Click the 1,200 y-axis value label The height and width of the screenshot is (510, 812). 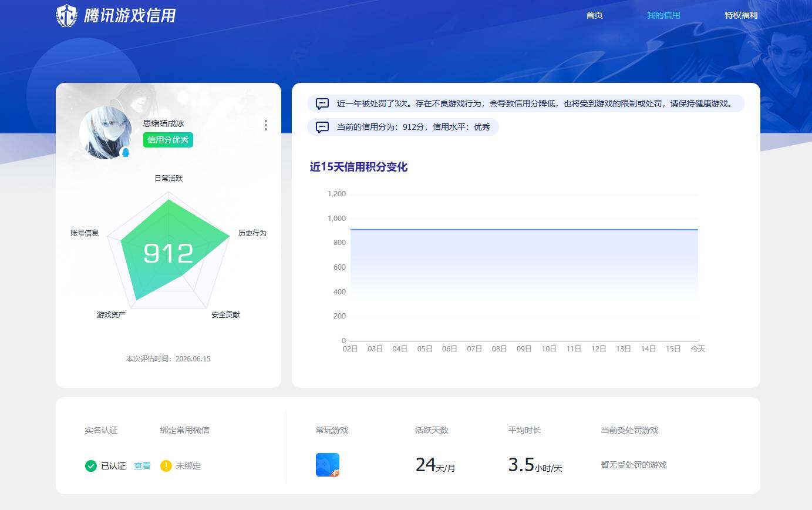click(336, 194)
